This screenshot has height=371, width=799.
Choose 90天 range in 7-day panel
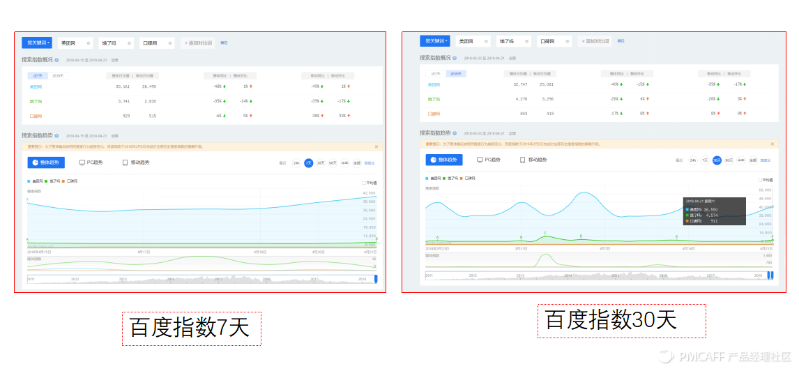(x=333, y=163)
